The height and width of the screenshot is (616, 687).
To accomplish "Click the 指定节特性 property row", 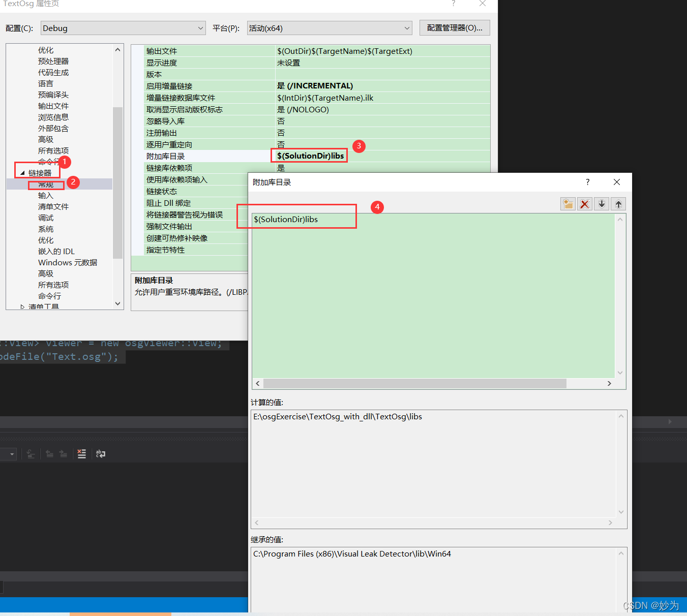I will (x=196, y=250).
